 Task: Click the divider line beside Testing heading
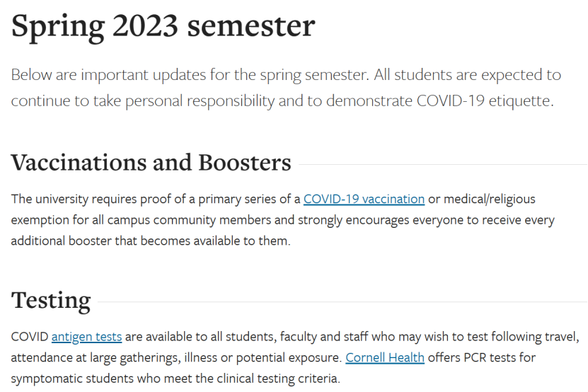pos(342,301)
